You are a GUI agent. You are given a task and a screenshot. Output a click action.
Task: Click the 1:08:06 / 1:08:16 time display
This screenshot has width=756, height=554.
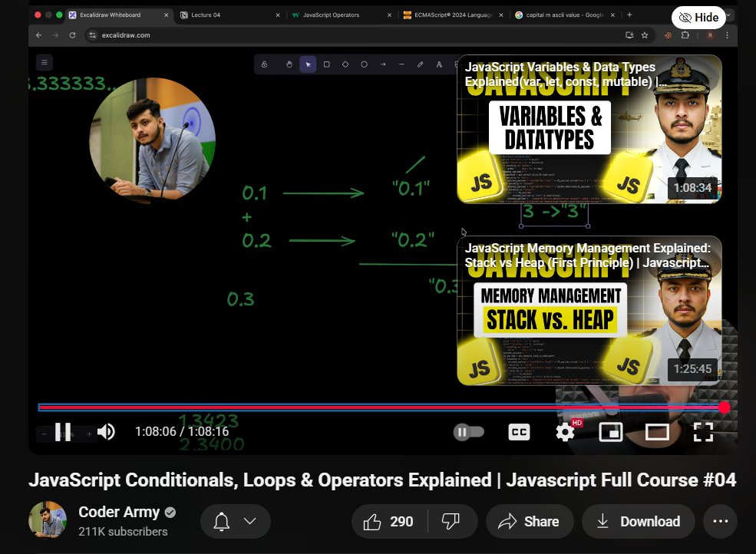[182, 431]
